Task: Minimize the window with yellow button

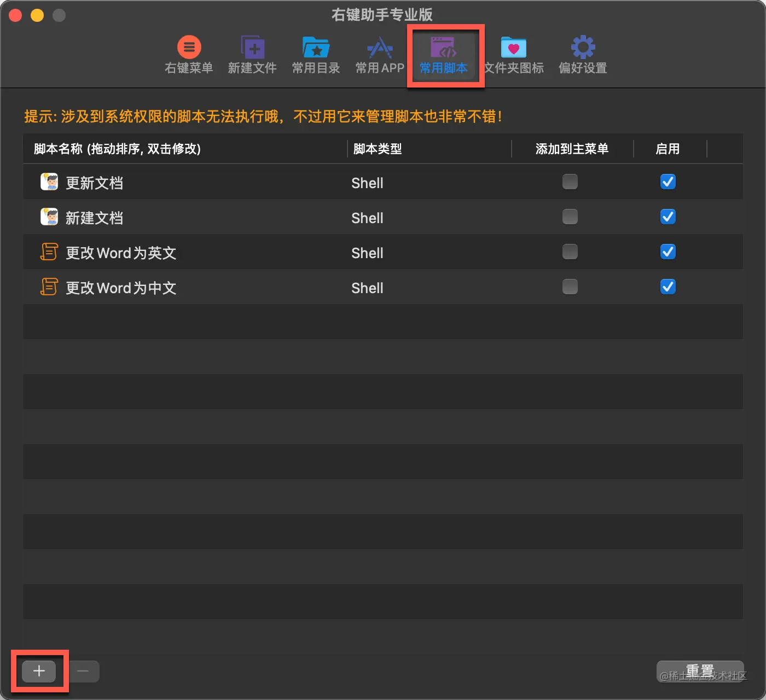Action: click(37, 15)
